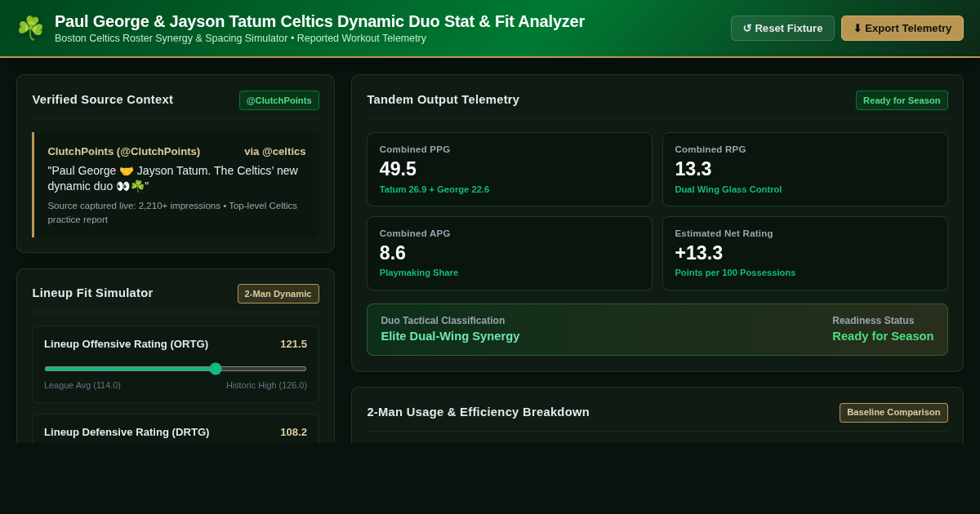Click Readiness Status Ready for Season value

[883, 335]
